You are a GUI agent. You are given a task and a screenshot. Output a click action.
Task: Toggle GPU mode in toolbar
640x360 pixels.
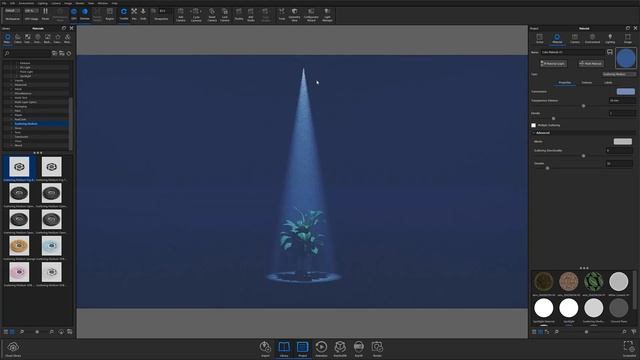[x=73, y=14]
